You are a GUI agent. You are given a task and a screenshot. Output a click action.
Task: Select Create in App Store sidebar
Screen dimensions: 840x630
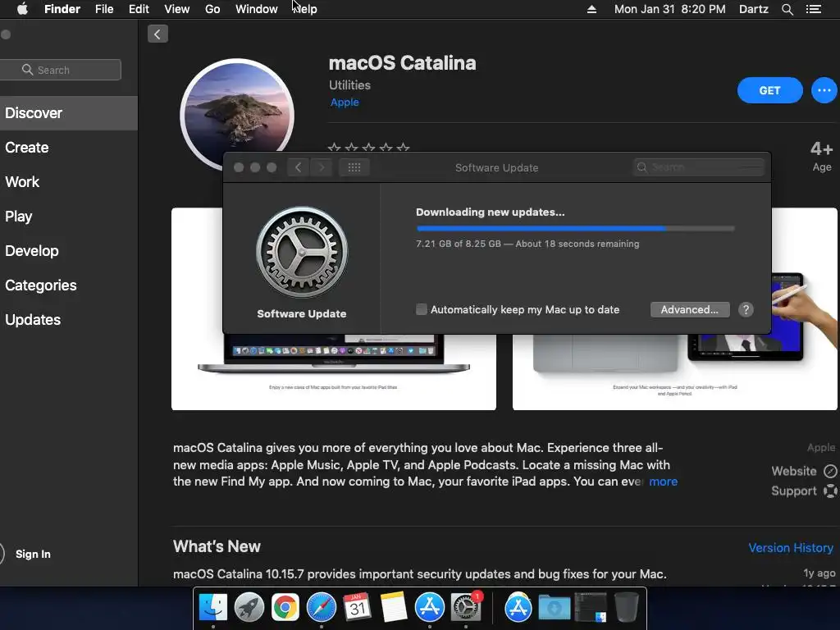(69, 148)
